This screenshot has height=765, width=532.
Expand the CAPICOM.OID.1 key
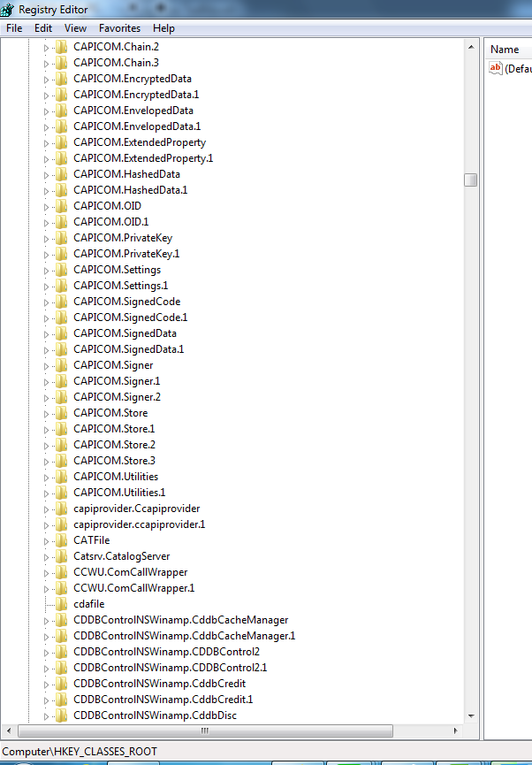tap(46, 223)
